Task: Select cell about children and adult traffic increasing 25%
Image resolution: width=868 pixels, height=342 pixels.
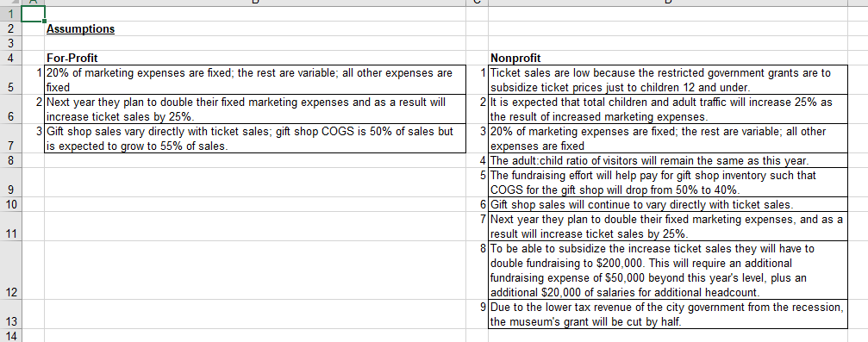Action: pos(668,109)
